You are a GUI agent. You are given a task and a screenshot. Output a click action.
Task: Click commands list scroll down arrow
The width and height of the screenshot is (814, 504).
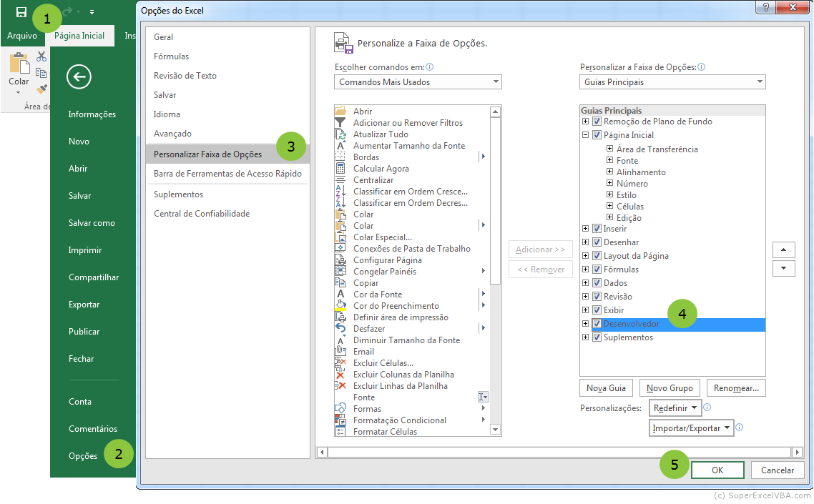coord(495,429)
